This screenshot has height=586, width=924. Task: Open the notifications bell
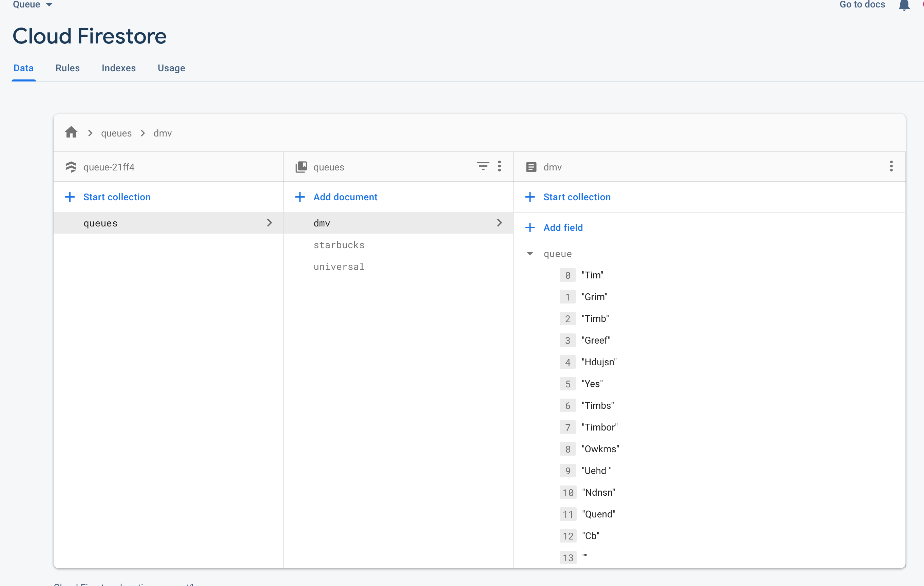point(904,5)
